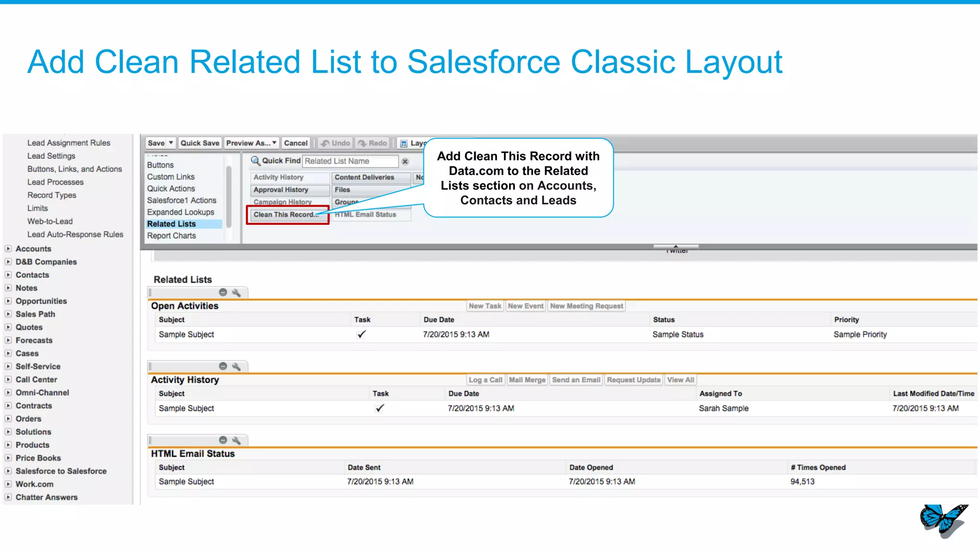Open Lead Assignment Rules link
Viewport: 980px width, 551px height.
tap(69, 143)
